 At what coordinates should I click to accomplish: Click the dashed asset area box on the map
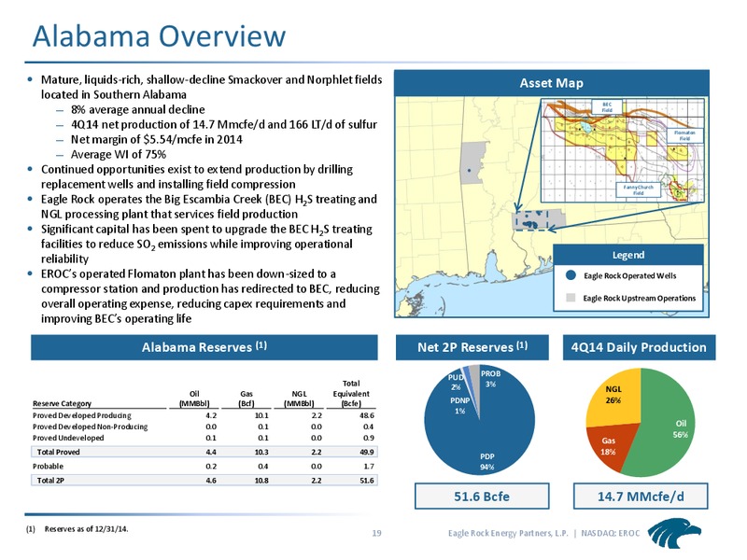tap(532, 220)
